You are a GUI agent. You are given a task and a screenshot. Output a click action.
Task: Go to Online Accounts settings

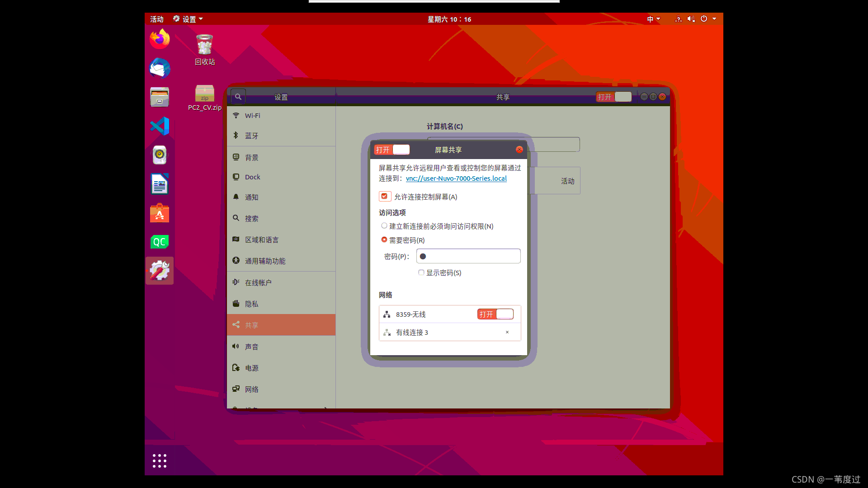coord(281,282)
